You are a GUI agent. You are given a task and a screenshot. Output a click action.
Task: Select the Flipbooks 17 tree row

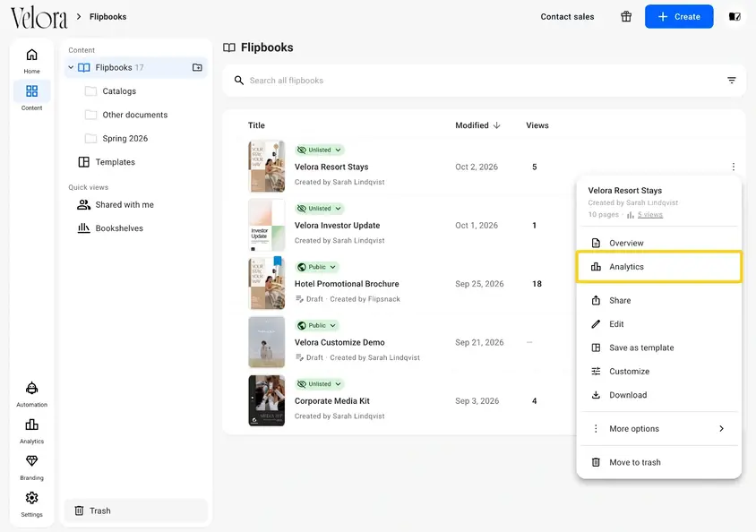click(136, 67)
